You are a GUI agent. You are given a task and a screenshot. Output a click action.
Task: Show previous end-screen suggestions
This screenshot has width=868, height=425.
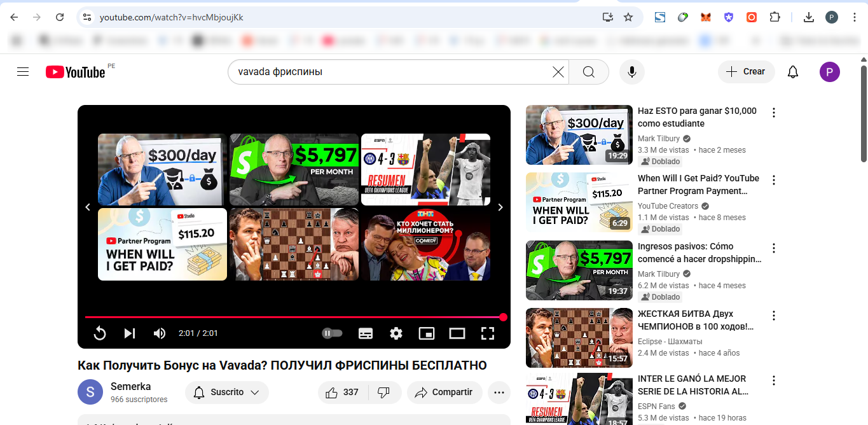88,207
